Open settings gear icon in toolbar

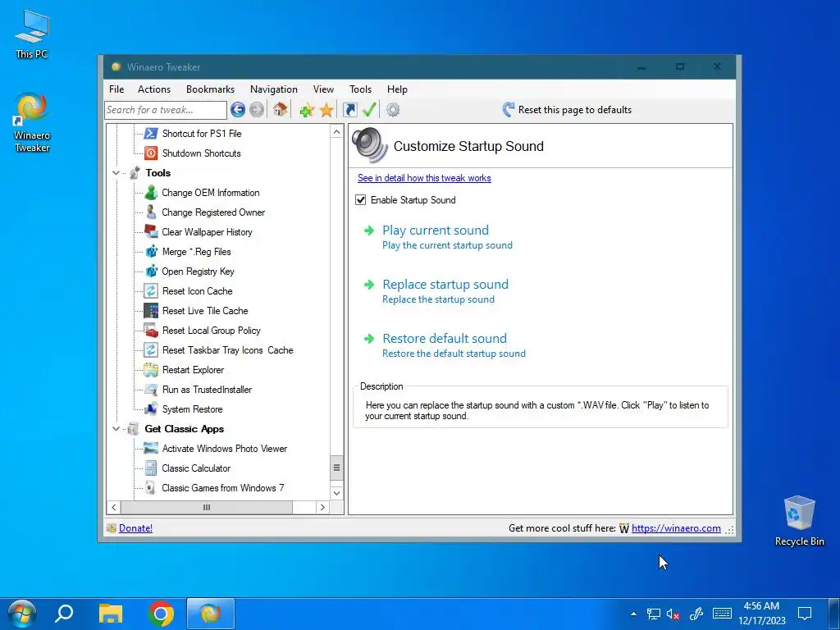tap(393, 110)
